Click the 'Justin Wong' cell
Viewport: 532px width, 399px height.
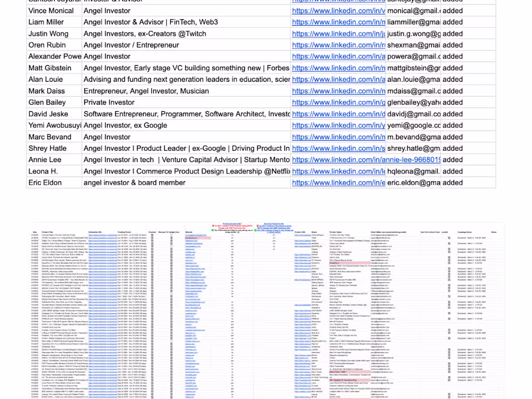(54, 34)
